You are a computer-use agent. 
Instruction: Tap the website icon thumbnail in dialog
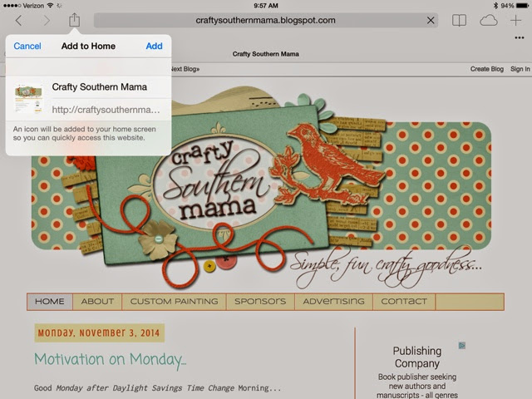click(x=29, y=98)
